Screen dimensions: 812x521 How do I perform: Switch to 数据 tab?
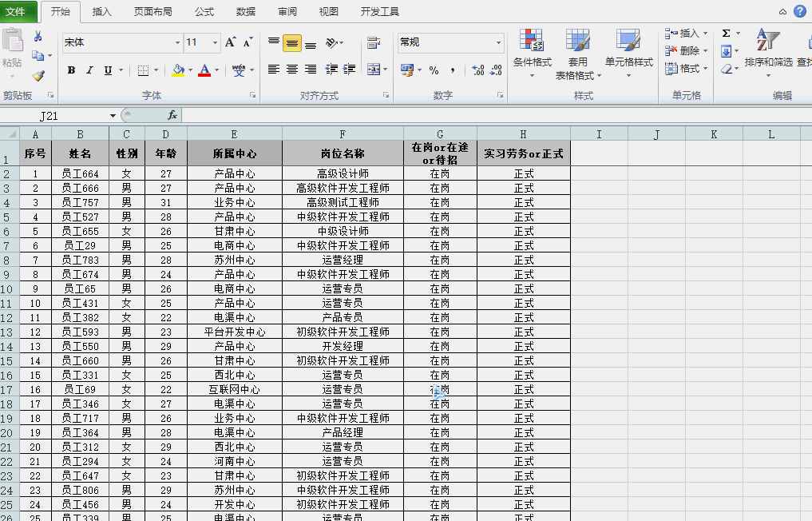(245, 11)
